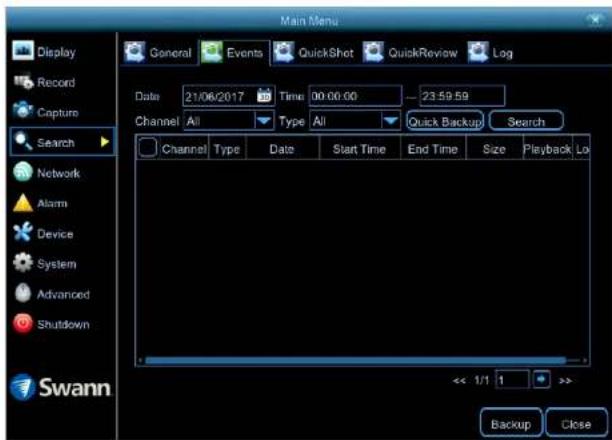The width and height of the screenshot is (612, 440).
Task: Click the Size column header
Action: (x=494, y=149)
